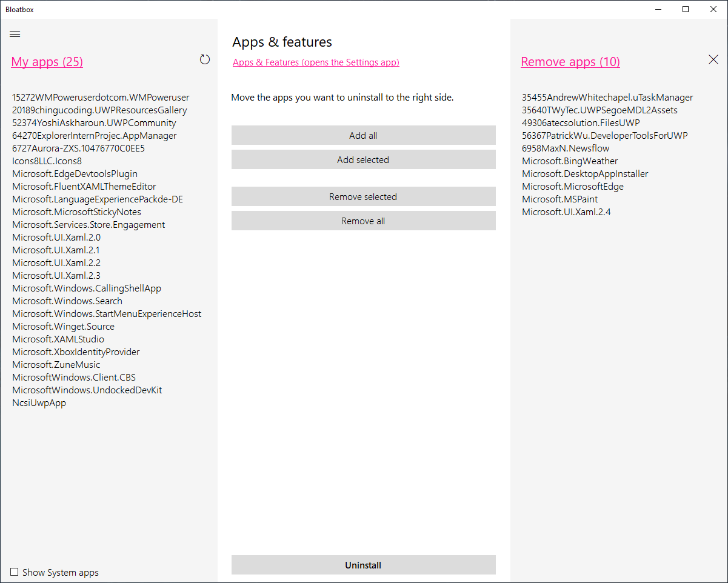The height and width of the screenshot is (583, 728).
Task: Select MicrosoftWindows.Client.CBS entry
Action: [x=74, y=378]
